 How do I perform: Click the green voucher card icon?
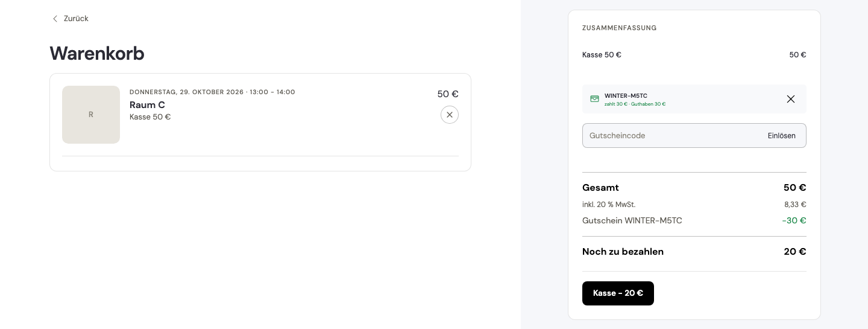[x=594, y=99]
